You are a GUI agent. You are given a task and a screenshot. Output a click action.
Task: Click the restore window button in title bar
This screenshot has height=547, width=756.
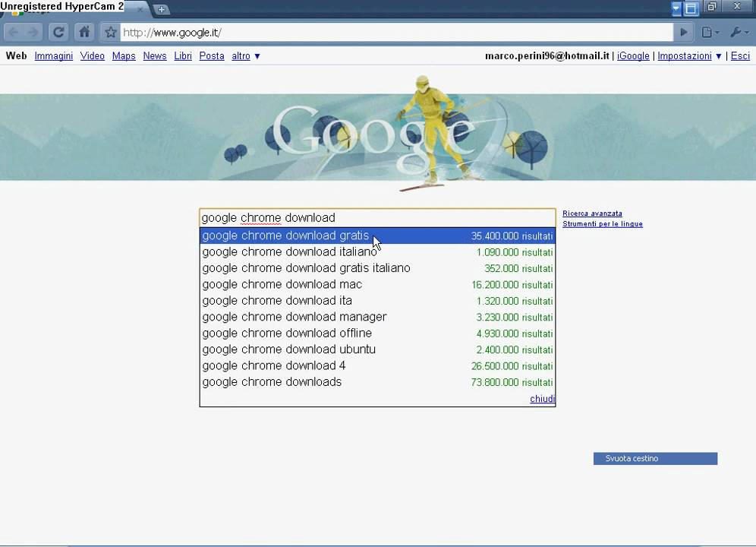(712, 7)
